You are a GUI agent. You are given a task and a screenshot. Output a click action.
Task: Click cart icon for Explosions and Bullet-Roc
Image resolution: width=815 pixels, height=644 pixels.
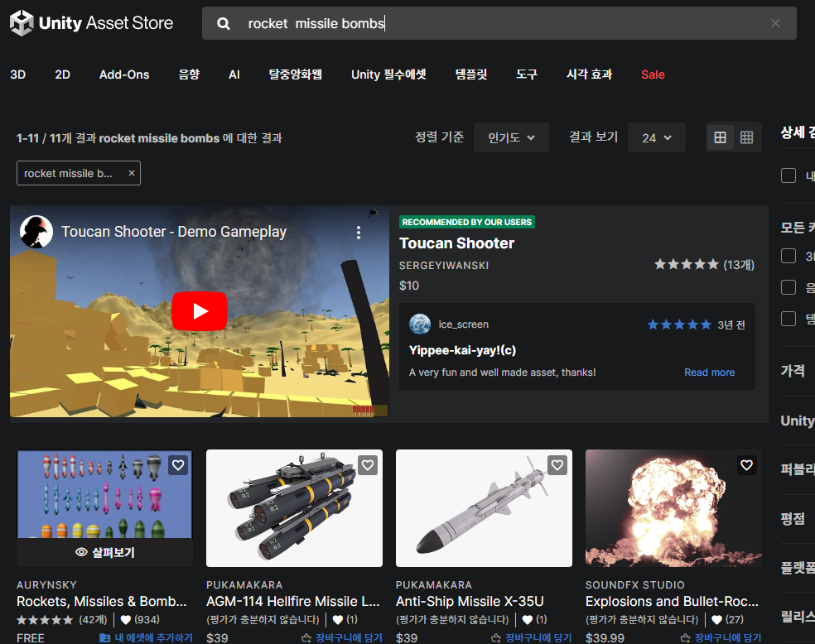click(x=685, y=637)
